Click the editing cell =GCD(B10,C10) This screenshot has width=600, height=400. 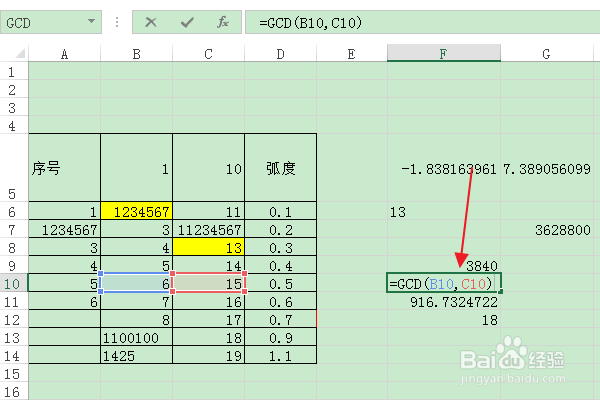click(444, 283)
